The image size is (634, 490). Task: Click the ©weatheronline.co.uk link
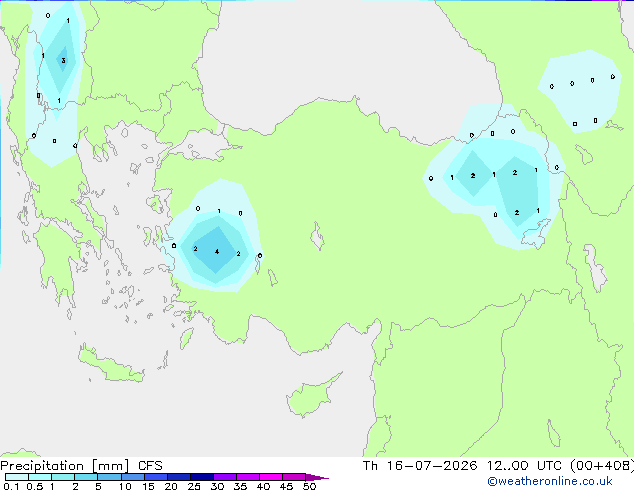coord(550,481)
